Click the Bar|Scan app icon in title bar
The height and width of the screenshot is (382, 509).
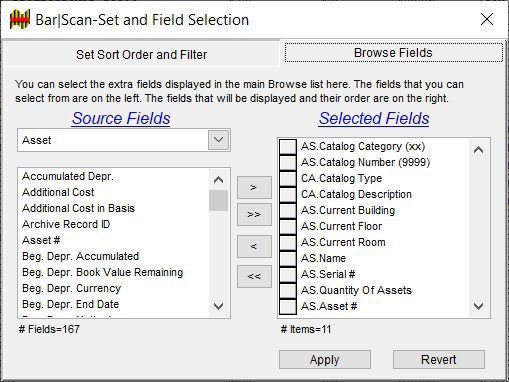pos(20,20)
